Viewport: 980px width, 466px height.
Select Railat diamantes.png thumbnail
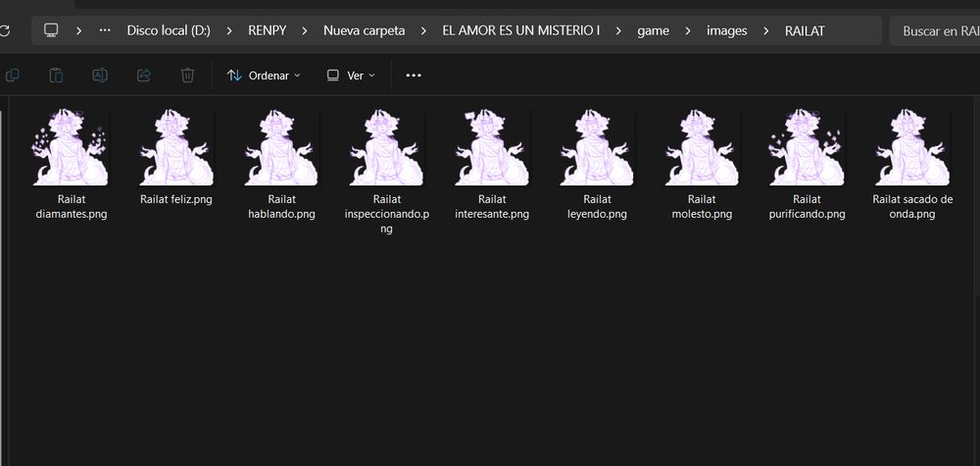tap(70, 147)
